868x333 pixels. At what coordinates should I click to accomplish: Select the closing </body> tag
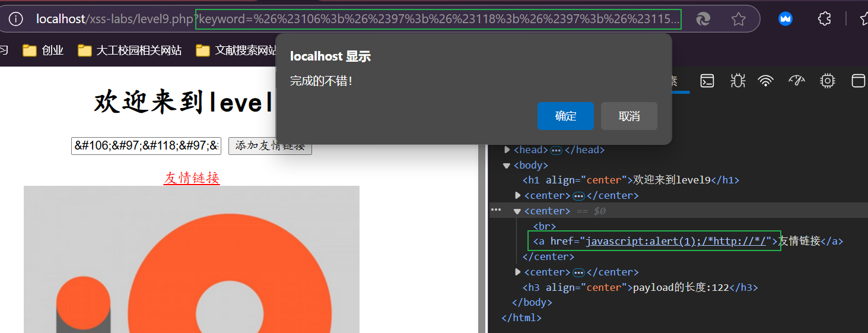coord(532,302)
